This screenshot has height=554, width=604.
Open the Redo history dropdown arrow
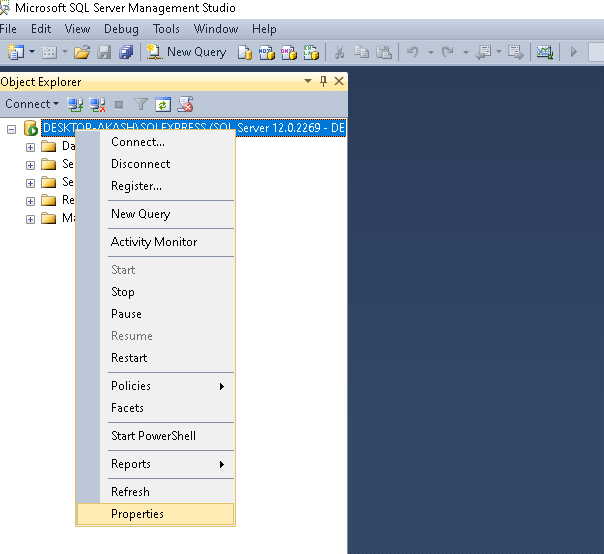tap(465, 52)
